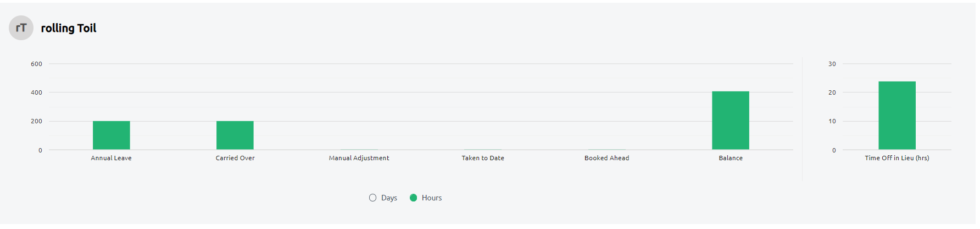Click the Days legend text
The image size is (980, 229).
click(x=389, y=198)
